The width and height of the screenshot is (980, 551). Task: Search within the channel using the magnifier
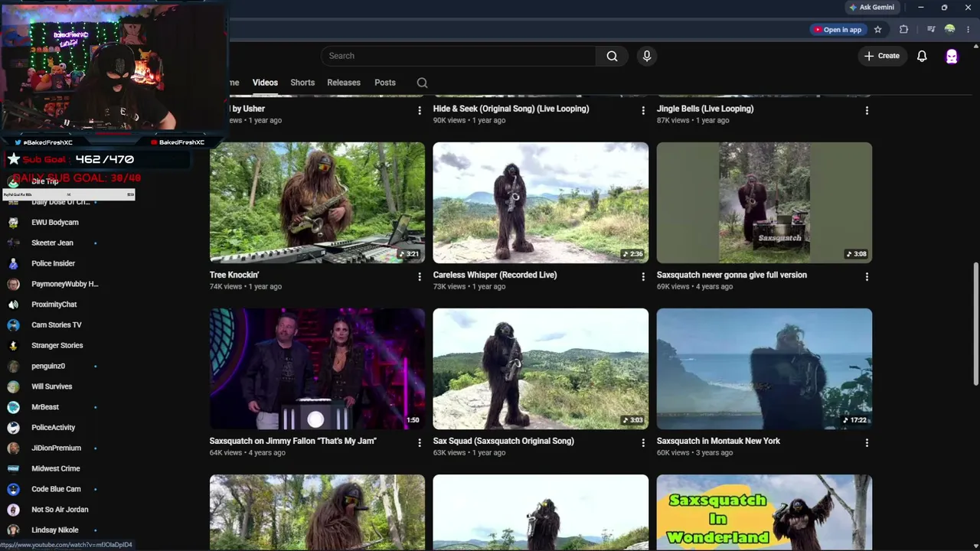pos(422,83)
